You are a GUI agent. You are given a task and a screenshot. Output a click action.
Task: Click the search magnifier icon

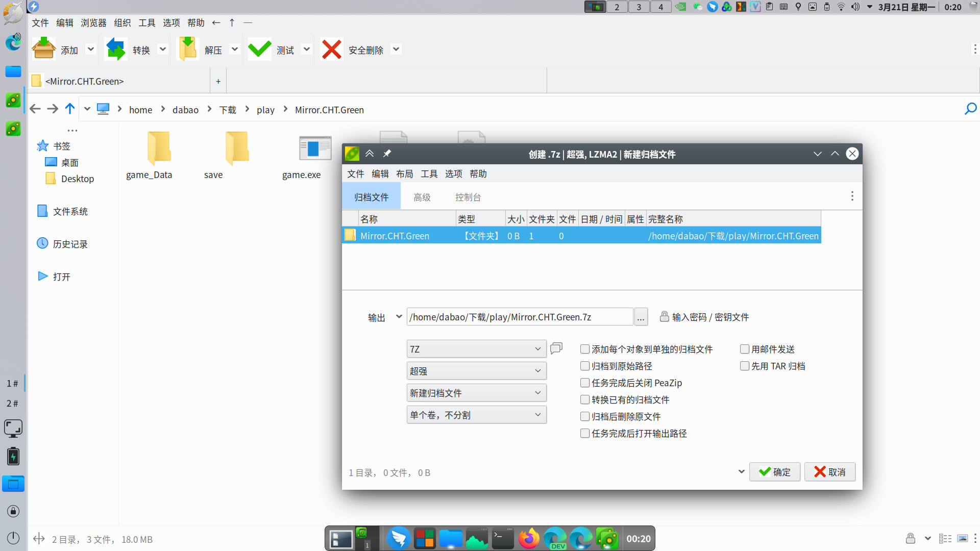(970, 109)
